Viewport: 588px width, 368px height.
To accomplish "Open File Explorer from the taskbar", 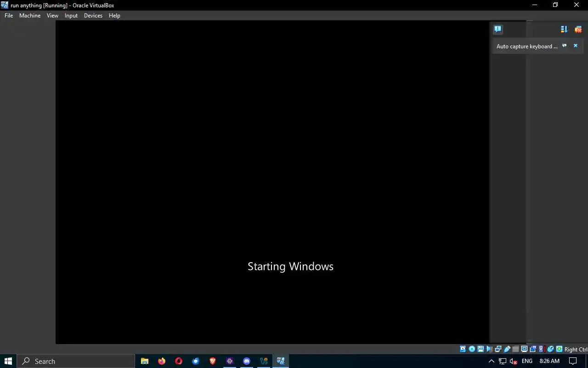I will click(x=145, y=361).
